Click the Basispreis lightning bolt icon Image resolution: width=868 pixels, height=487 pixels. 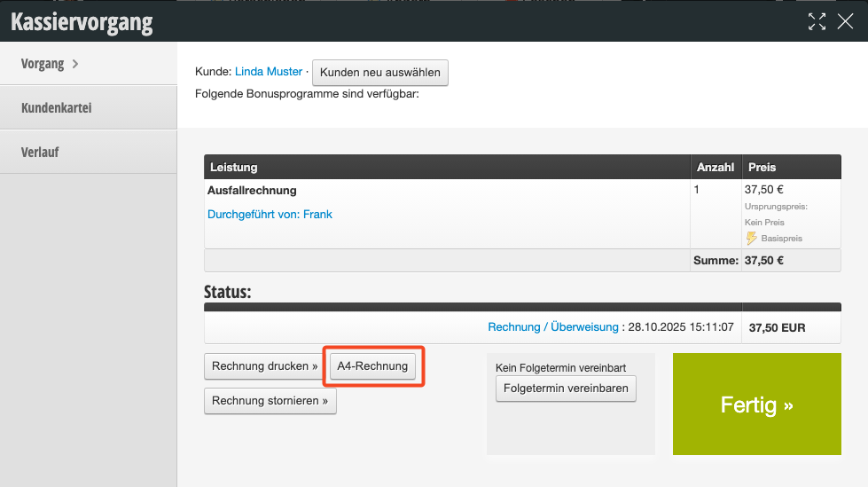[751, 238]
